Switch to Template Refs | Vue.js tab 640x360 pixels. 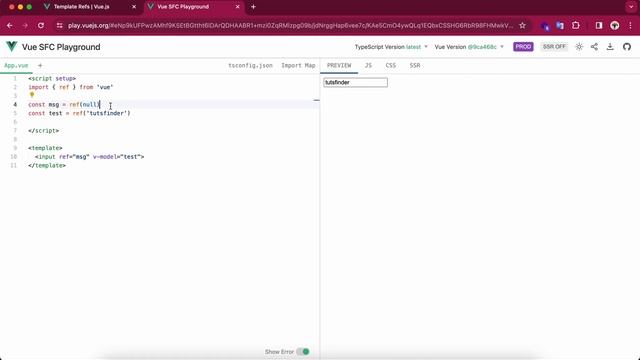tap(90, 7)
